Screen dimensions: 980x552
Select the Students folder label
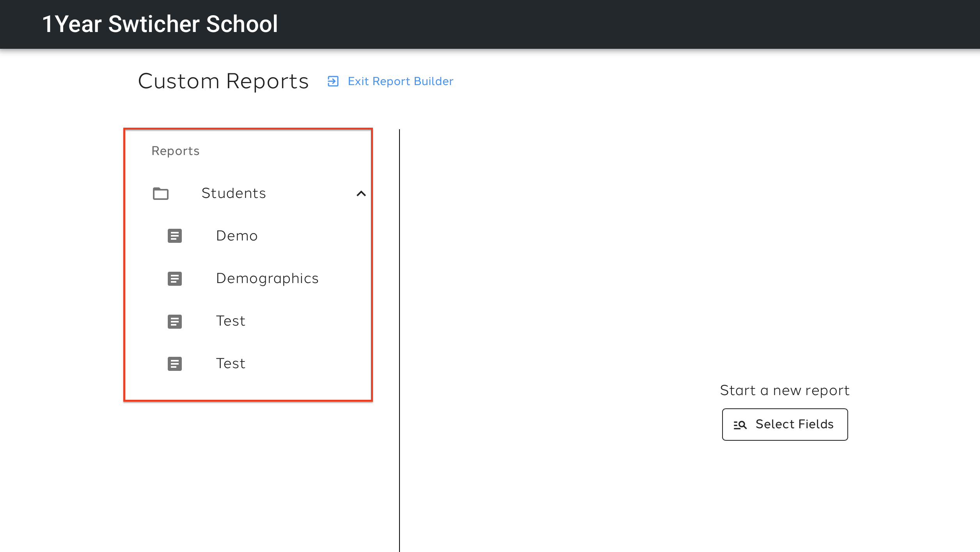pos(233,194)
